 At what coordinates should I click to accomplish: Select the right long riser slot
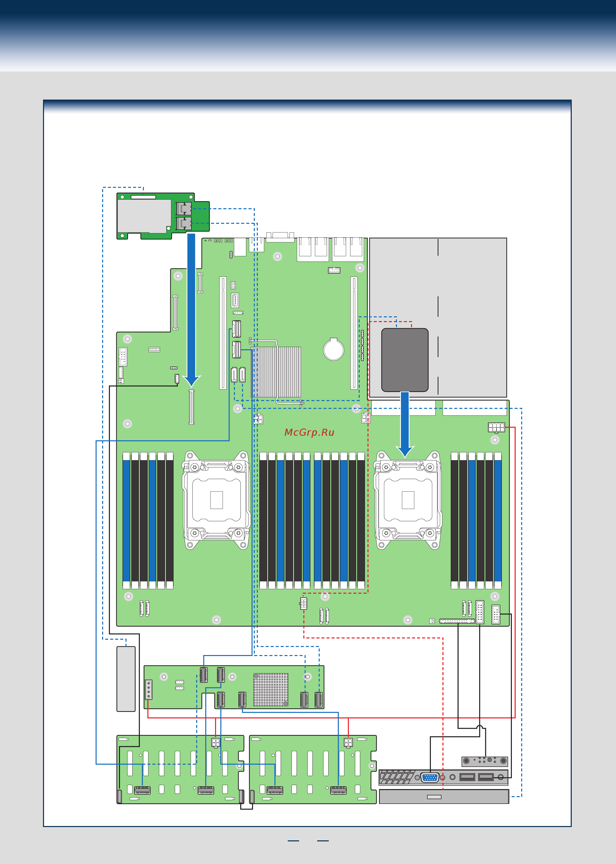pos(354,333)
